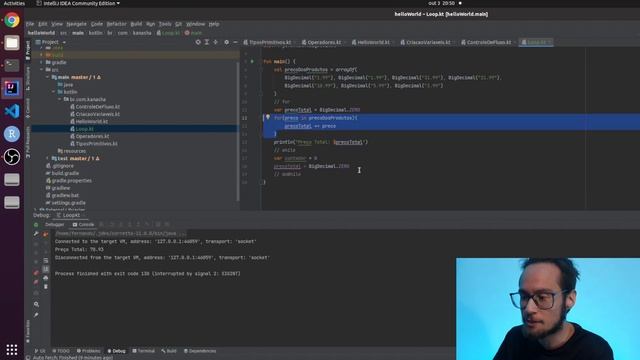640x360 pixels.
Task: Click the clock in the top bar
Action: tap(441, 3)
